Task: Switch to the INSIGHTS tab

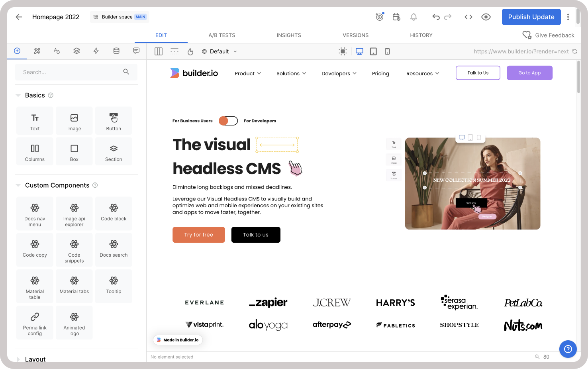Action: coord(289,35)
